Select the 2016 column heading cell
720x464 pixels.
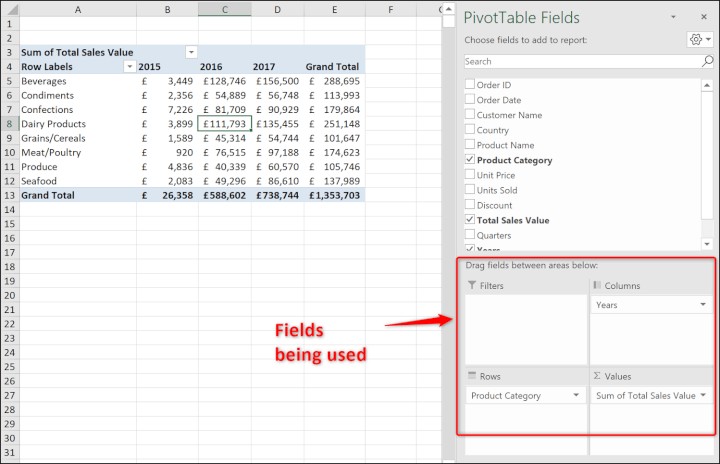[x=225, y=67]
